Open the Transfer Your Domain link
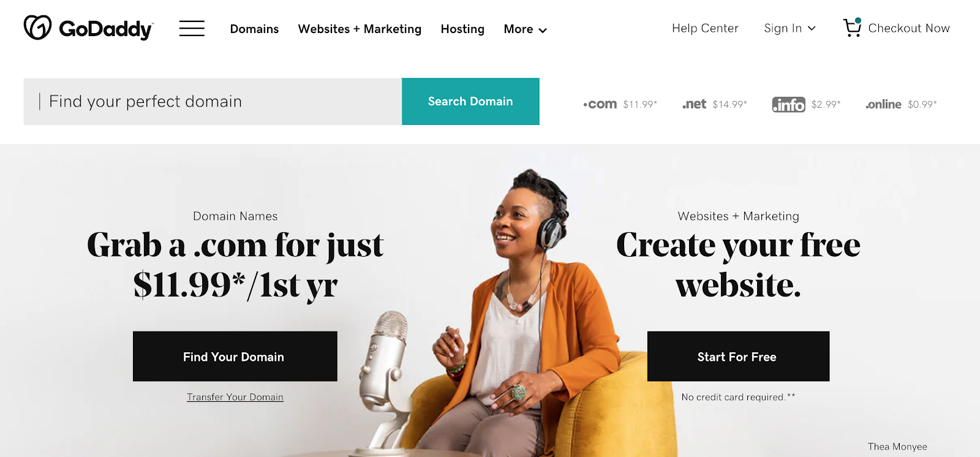980x457 pixels. point(235,397)
